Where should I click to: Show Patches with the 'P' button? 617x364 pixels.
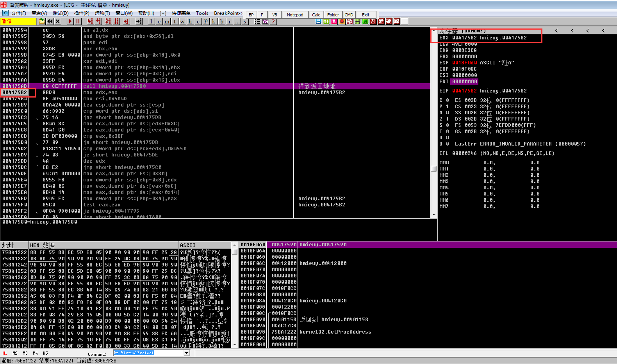[x=206, y=21]
